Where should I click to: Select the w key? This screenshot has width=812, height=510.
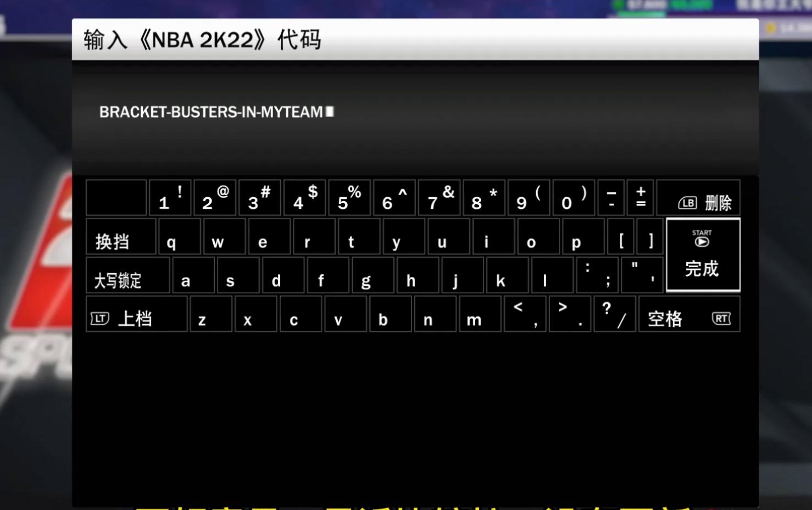pos(225,236)
